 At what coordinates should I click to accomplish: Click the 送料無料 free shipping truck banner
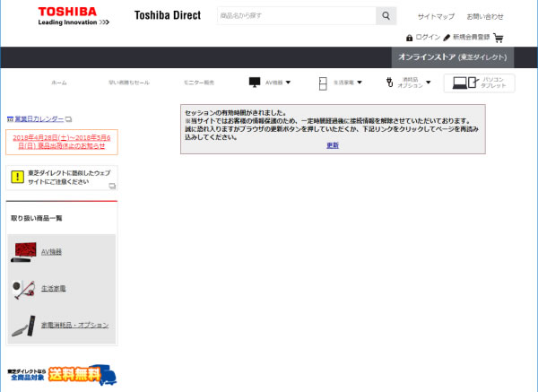62,374
